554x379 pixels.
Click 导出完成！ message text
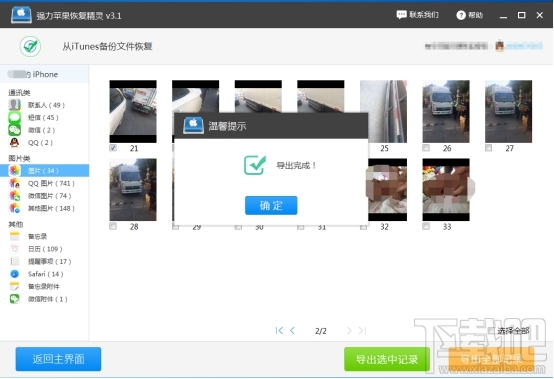point(296,165)
